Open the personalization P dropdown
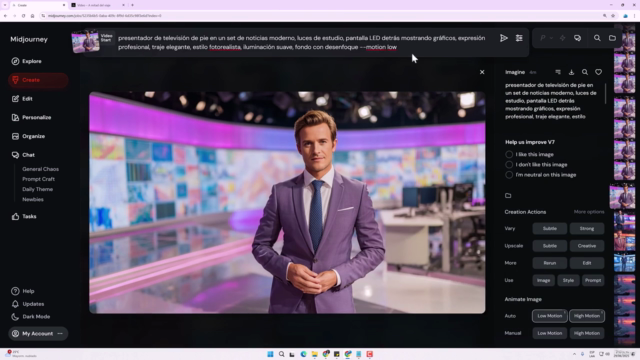 tap(546, 38)
